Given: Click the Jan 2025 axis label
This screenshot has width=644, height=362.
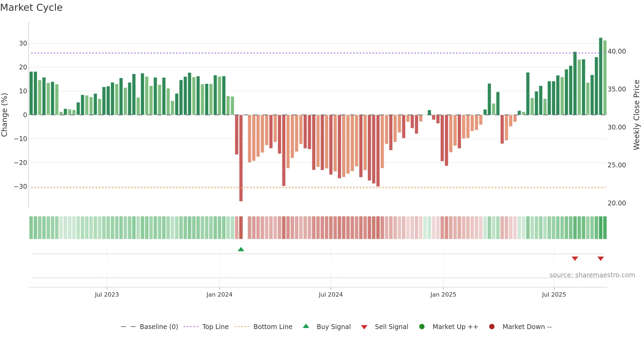Looking at the screenshot, I should click(443, 295).
